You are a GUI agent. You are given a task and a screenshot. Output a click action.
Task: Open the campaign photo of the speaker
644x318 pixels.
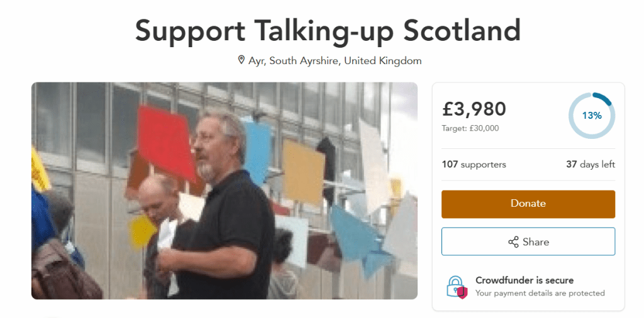point(225,191)
